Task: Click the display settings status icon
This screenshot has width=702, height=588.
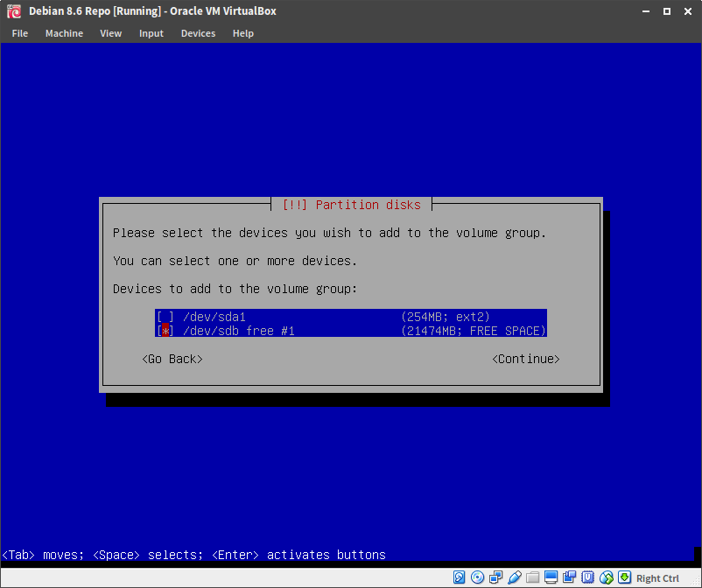Action: (551, 577)
